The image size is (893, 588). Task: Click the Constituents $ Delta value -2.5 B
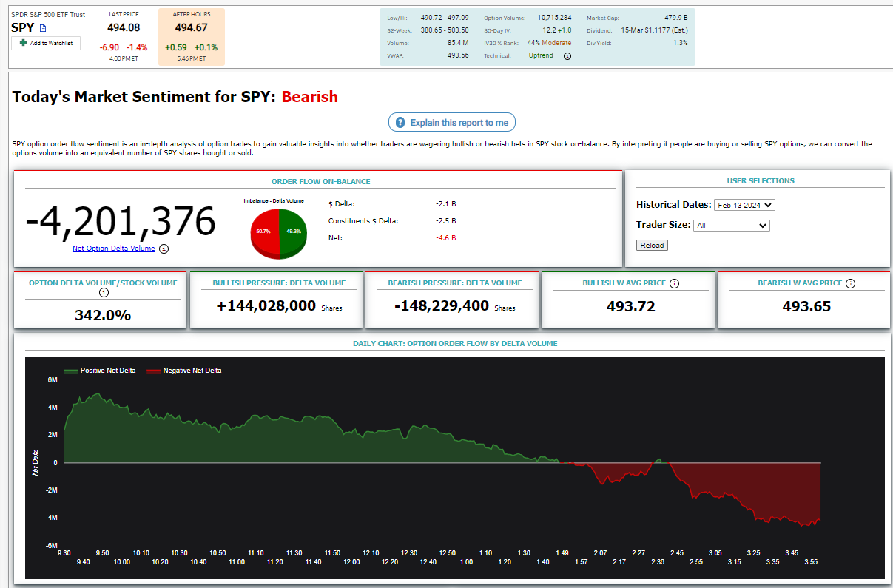pos(446,220)
